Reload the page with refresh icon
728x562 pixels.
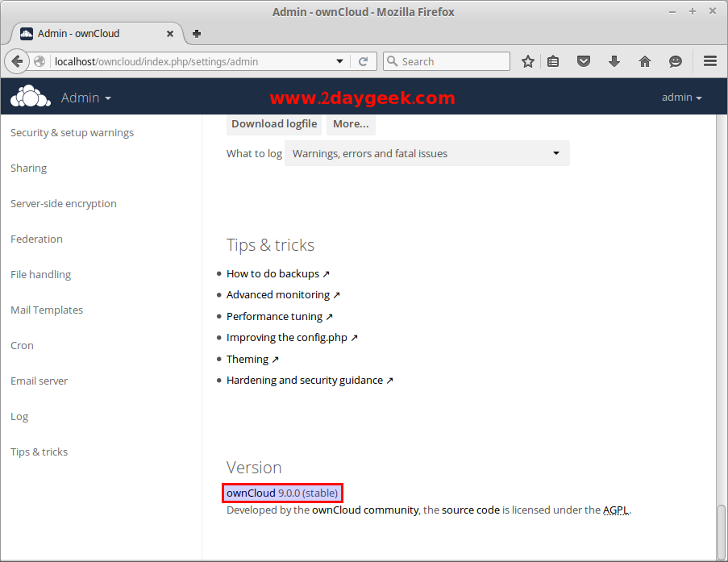coord(363,61)
